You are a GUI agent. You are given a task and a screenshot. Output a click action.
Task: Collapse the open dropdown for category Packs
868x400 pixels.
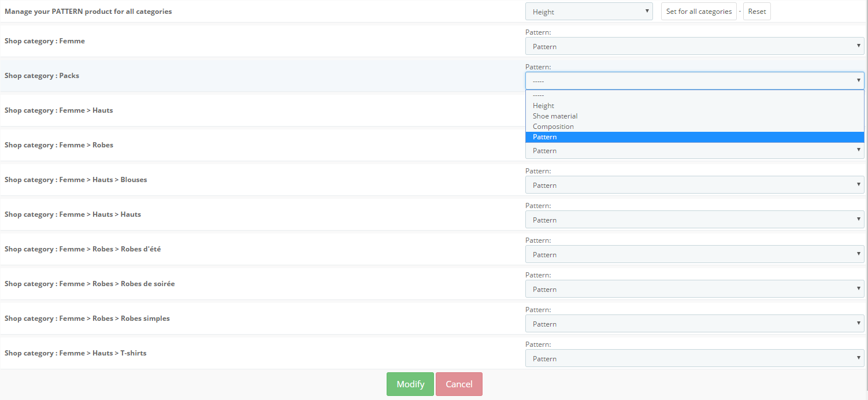pyautogui.click(x=695, y=81)
